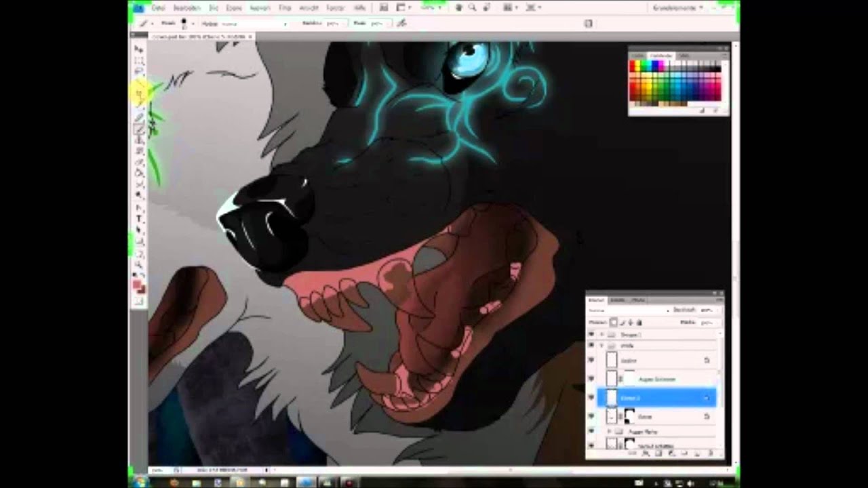868x488 pixels.
Task: Open the Deckkraft opacity dropdown
Action: click(x=717, y=310)
